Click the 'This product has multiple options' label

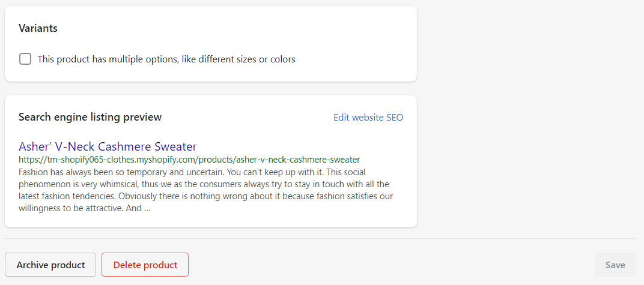click(166, 59)
